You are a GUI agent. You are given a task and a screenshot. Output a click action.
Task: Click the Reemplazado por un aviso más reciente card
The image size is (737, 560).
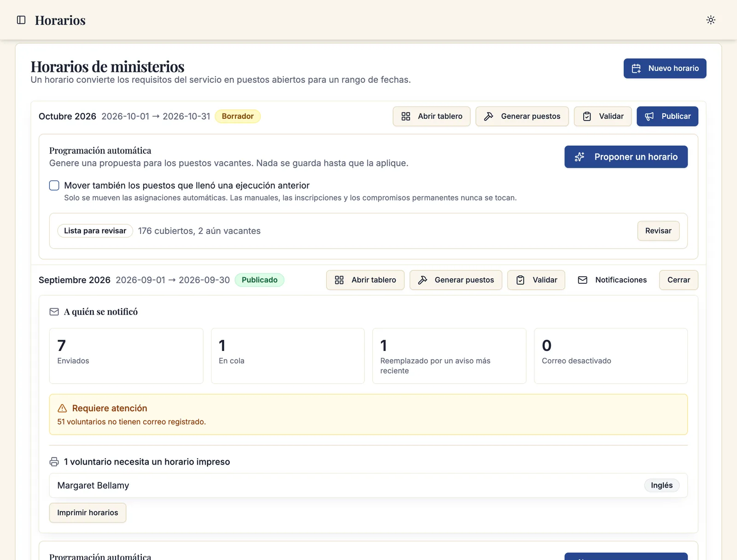click(449, 356)
